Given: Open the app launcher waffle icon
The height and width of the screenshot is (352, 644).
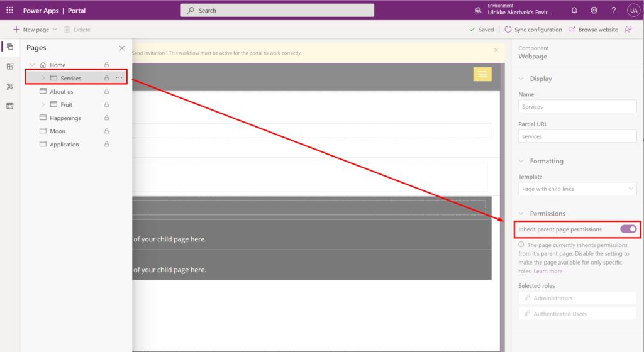Looking at the screenshot, I should pos(9,10).
